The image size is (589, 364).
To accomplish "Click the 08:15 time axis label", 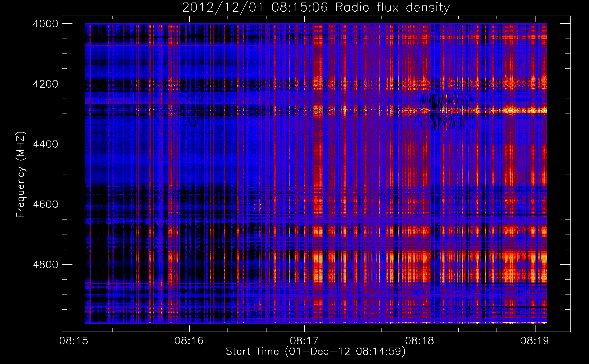I will point(74,341).
